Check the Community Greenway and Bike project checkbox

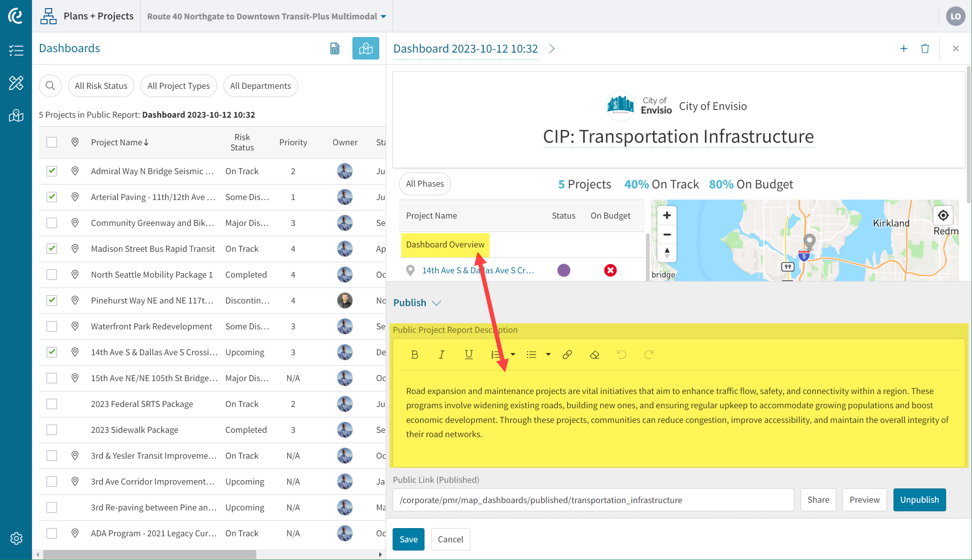click(x=51, y=223)
